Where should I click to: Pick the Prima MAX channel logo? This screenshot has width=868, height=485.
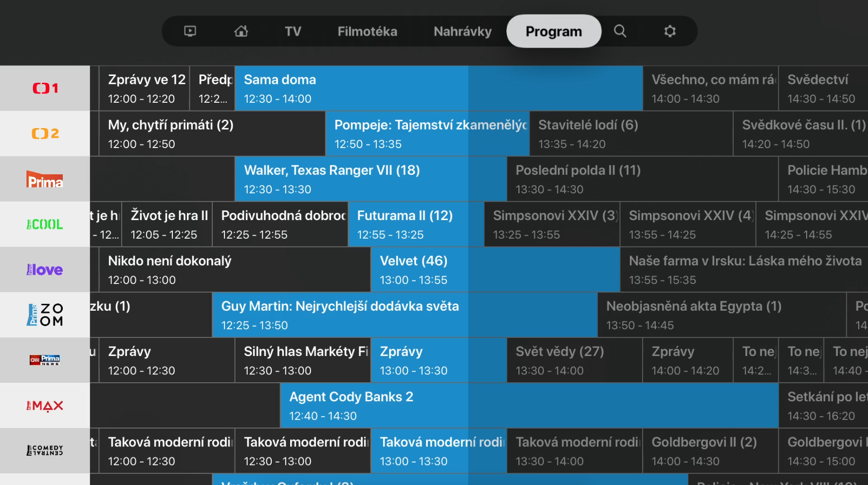coord(45,405)
